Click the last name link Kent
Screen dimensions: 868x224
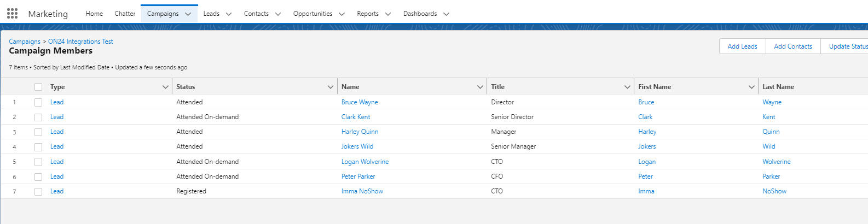pos(769,117)
